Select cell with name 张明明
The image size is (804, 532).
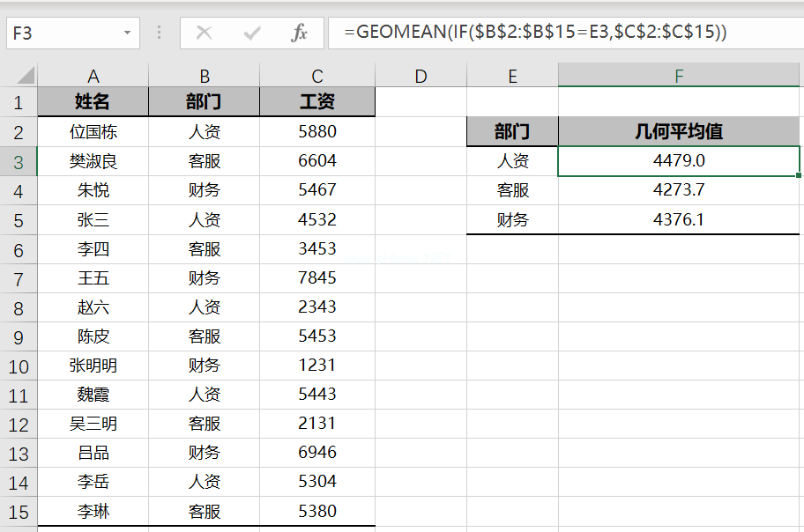(x=93, y=366)
